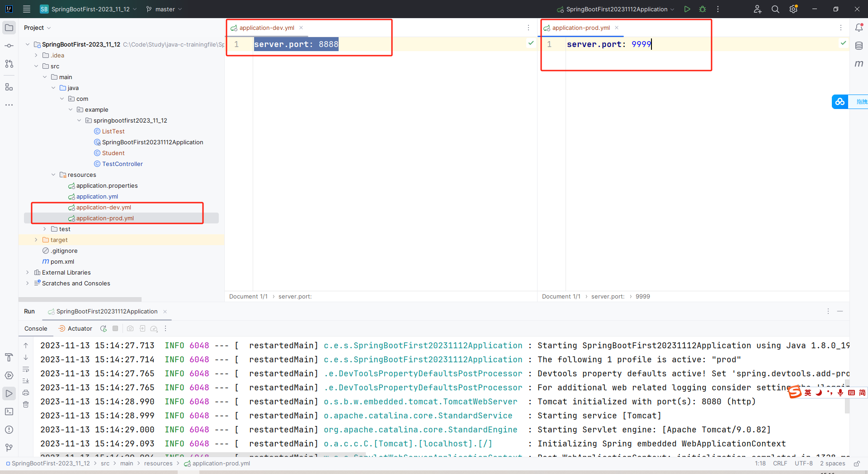The image size is (868, 474).
Task: Open Git tool window icon
Action: [x=9, y=448]
